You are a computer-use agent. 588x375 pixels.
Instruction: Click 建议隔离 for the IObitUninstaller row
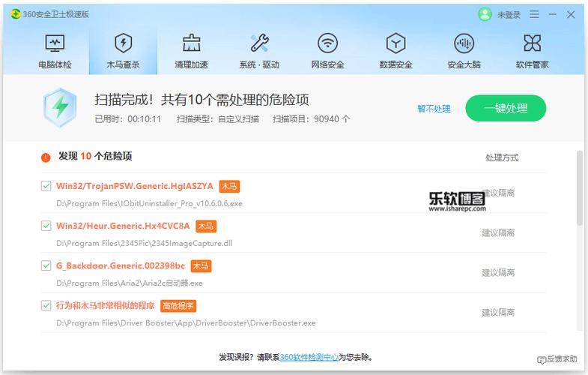(498, 193)
